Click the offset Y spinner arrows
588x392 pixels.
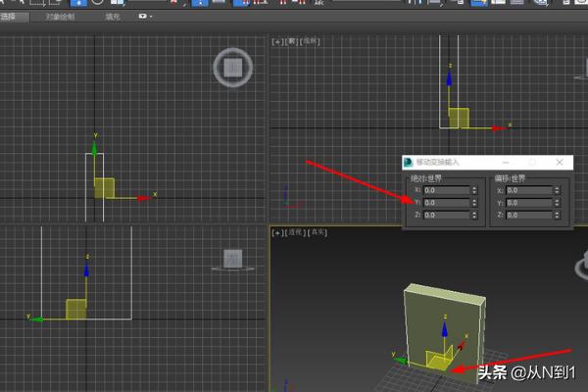(558, 203)
